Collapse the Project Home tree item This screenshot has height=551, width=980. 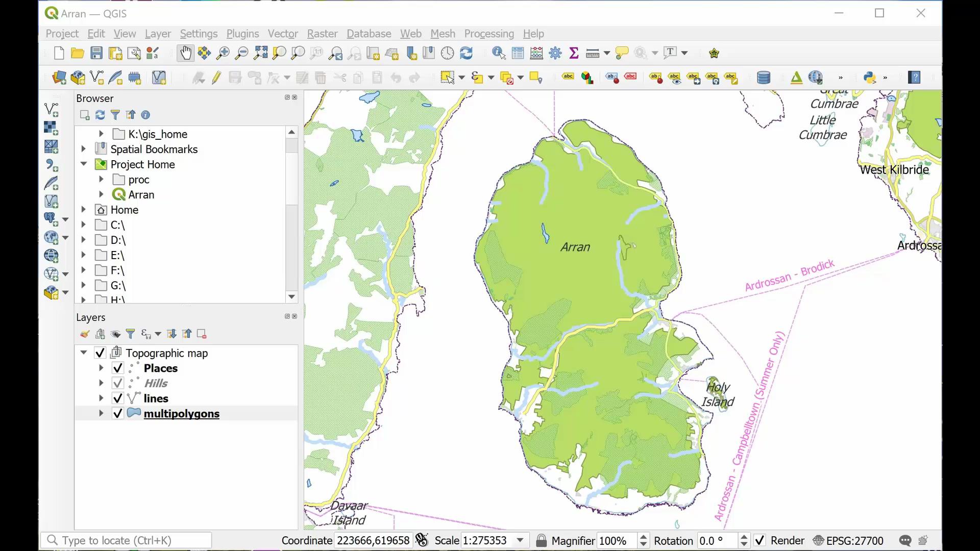[83, 164]
